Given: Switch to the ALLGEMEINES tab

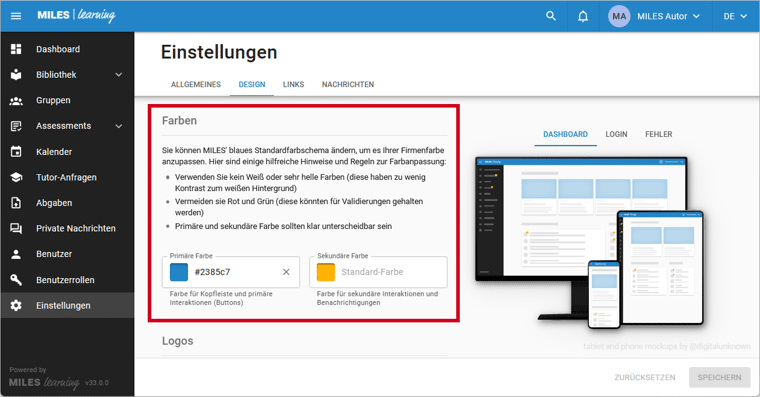Looking at the screenshot, I should (196, 84).
